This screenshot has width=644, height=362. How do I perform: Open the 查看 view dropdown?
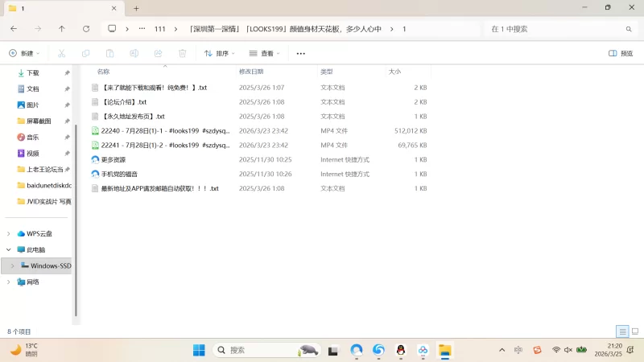264,53
